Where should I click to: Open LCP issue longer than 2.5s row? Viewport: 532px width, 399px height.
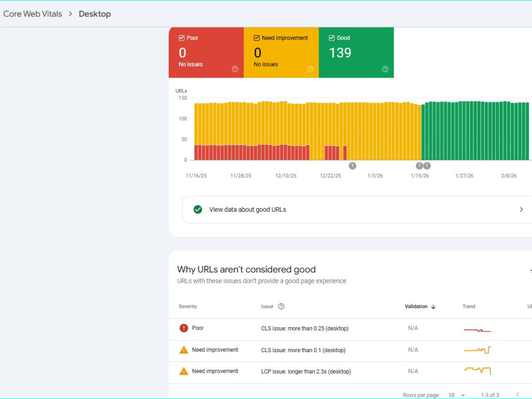[350, 371]
